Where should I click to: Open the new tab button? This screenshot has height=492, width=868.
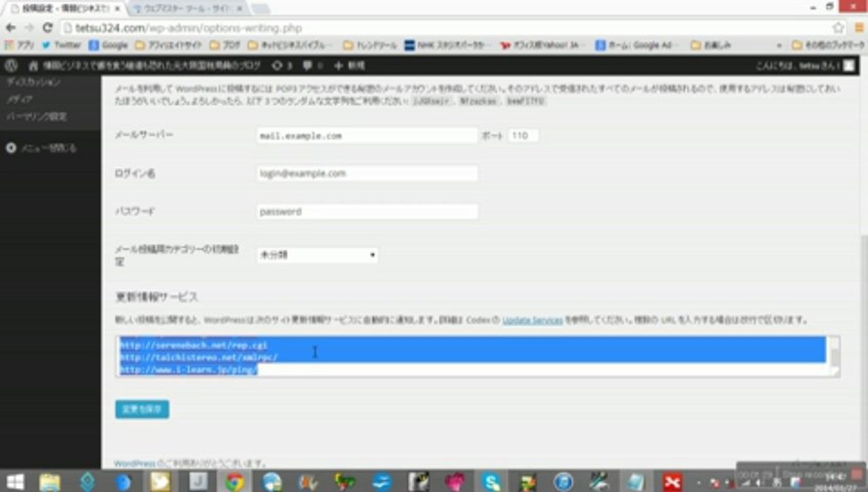260,8
